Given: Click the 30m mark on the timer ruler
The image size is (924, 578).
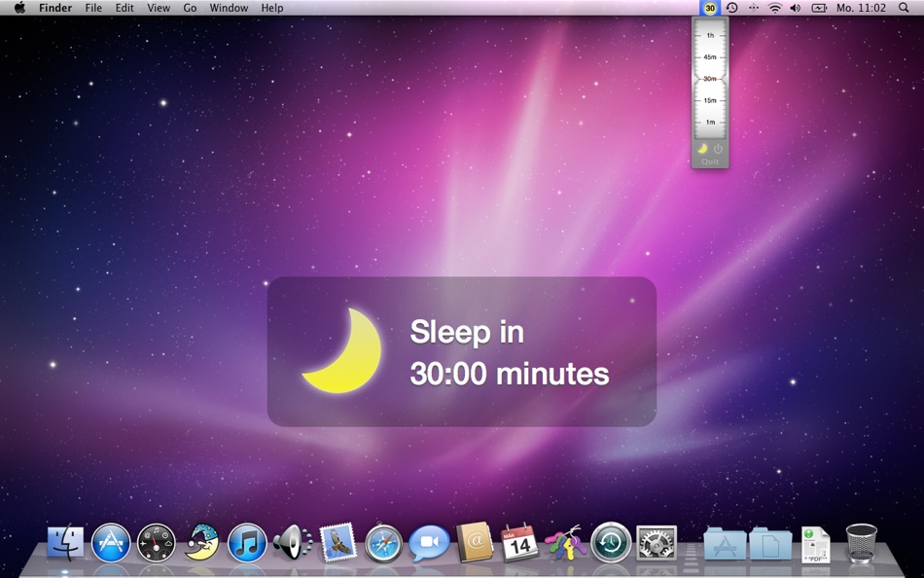Looking at the screenshot, I should [710, 79].
